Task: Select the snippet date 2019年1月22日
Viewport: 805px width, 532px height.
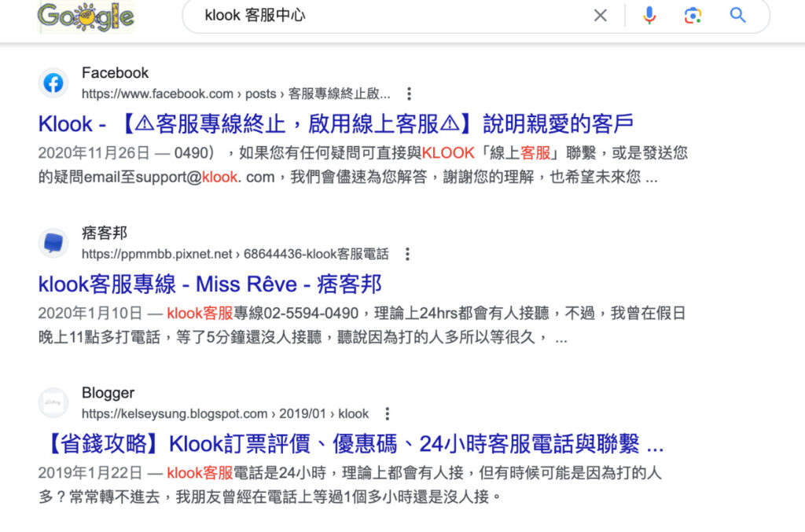Action: (90, 472)
